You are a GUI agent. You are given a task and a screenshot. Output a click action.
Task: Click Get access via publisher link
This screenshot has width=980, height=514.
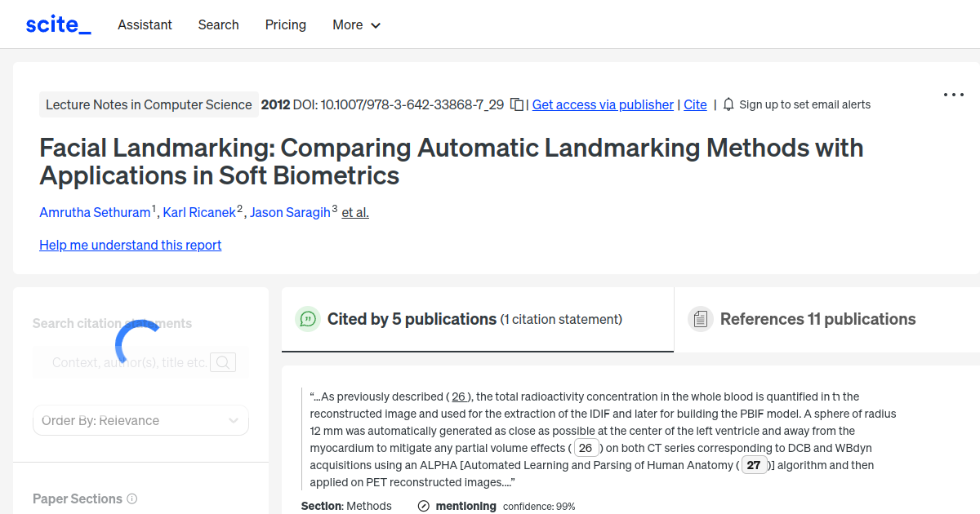[x=602, y=104]
